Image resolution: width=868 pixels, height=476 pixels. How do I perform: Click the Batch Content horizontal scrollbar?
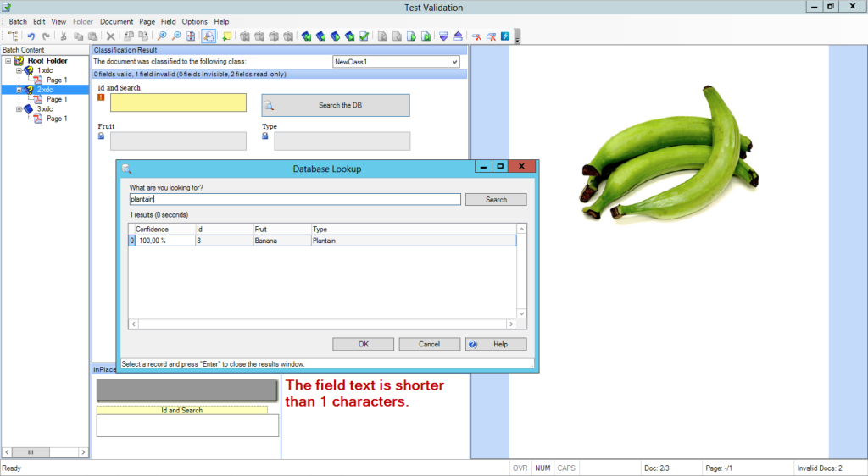tap(45, 452)
